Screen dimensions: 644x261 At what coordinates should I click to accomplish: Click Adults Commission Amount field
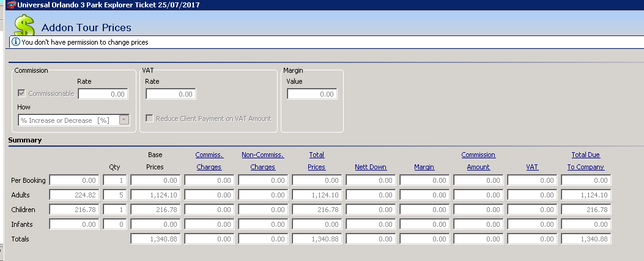coord(478,195)
